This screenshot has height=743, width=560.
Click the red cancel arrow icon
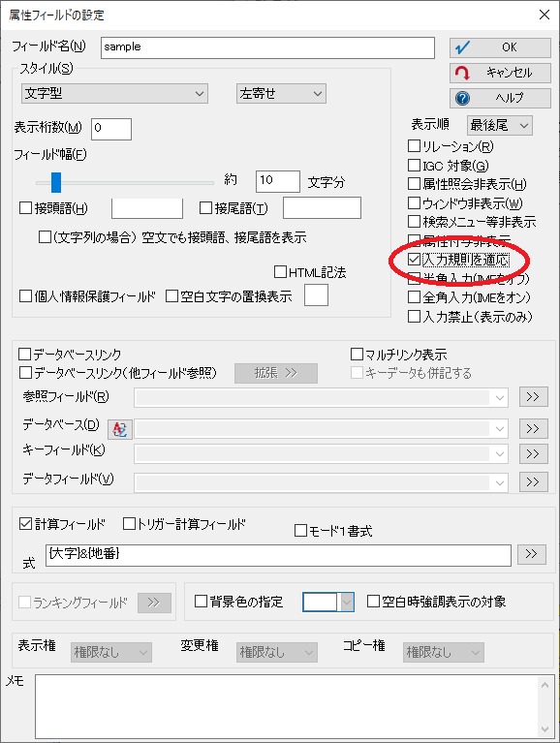click(x=462, y=73)
